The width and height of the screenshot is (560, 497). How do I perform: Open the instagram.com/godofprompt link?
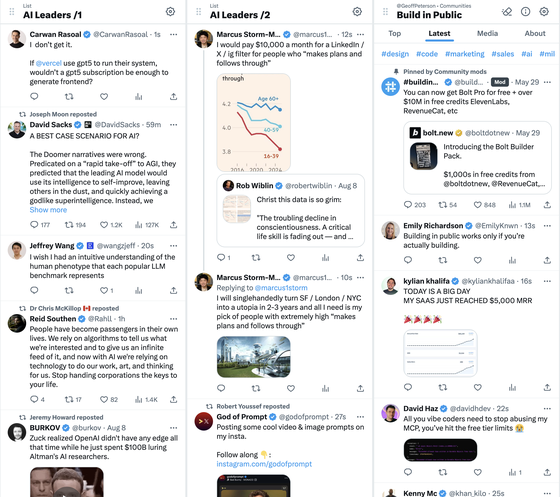tap(264, 464)
